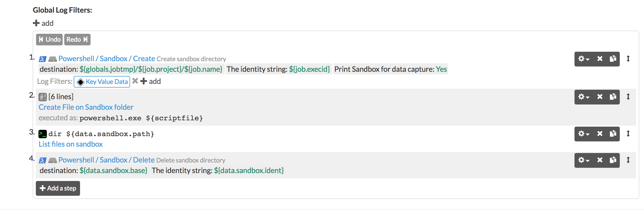This screenshot has height=210, width=644.
Task: Remove the Key Value Data log filter
Action: (135, 81)
